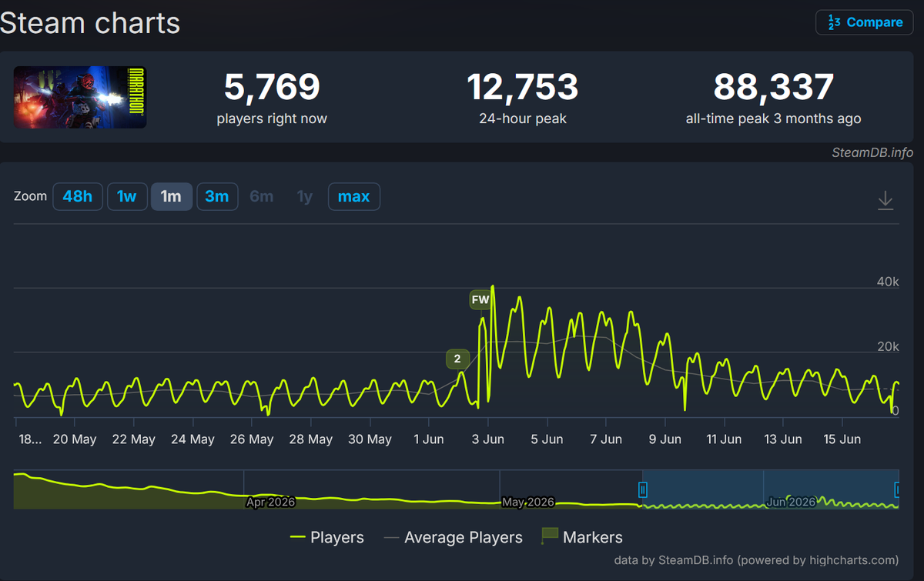Set chart zoom to 1w
Screen dimensions: 924x581
point(126,196)
